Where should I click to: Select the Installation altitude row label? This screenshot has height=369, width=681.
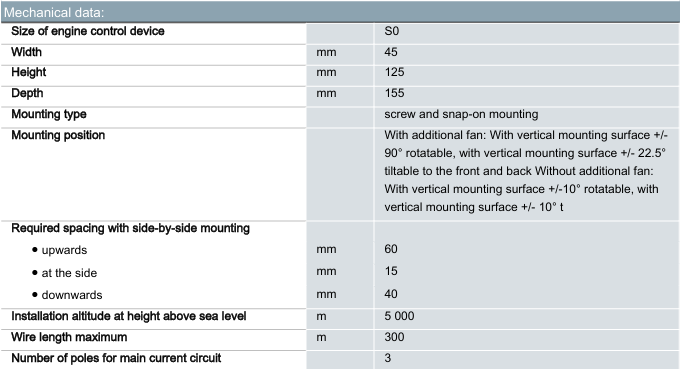pyautogui.click(x=129, y=316)
